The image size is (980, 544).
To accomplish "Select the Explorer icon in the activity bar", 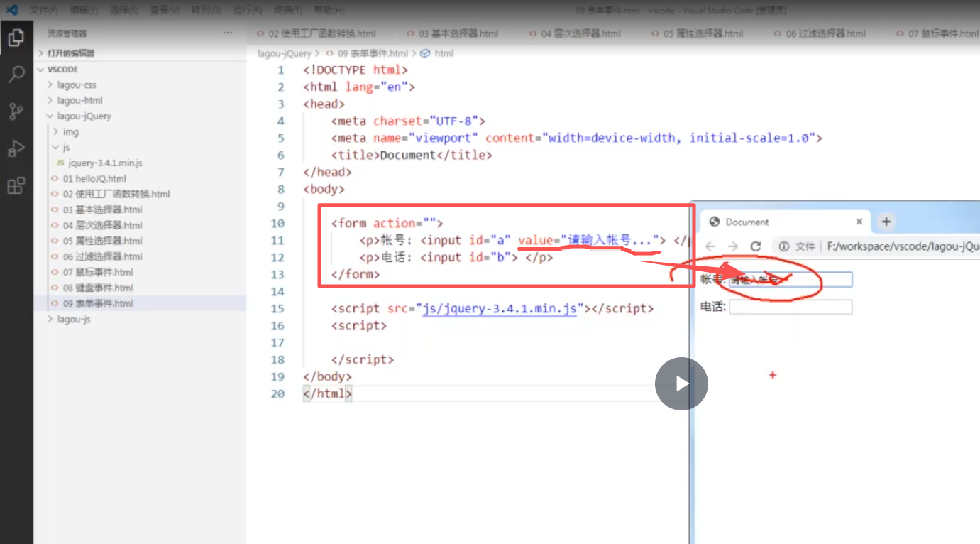I will (x=17, y=38).
